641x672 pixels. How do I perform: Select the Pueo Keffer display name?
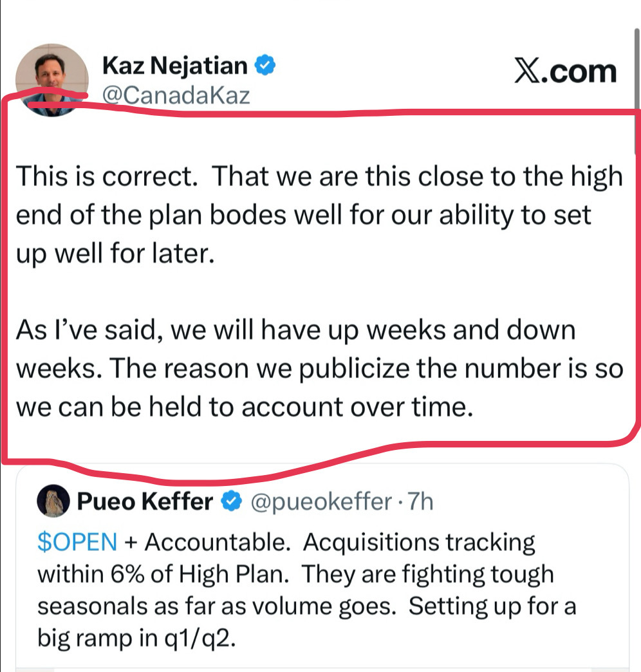point(145,501)
